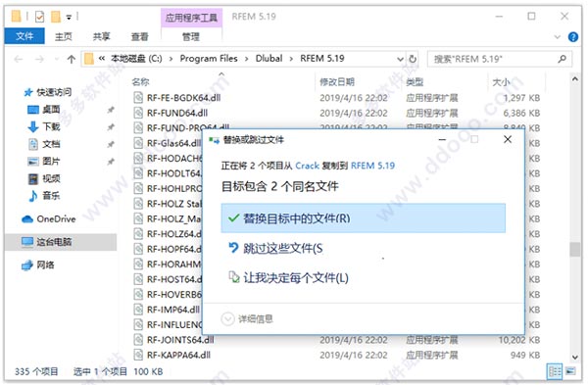Open 音乐 in the navigation pane
Image resolution: width=588 pixels, height=385 pixels.
51,195
